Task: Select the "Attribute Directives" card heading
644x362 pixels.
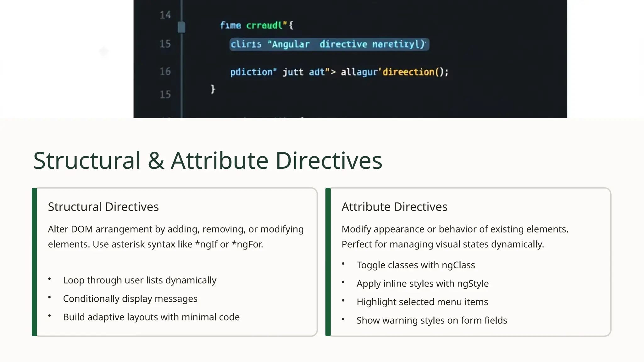Action: click(394, 207)
